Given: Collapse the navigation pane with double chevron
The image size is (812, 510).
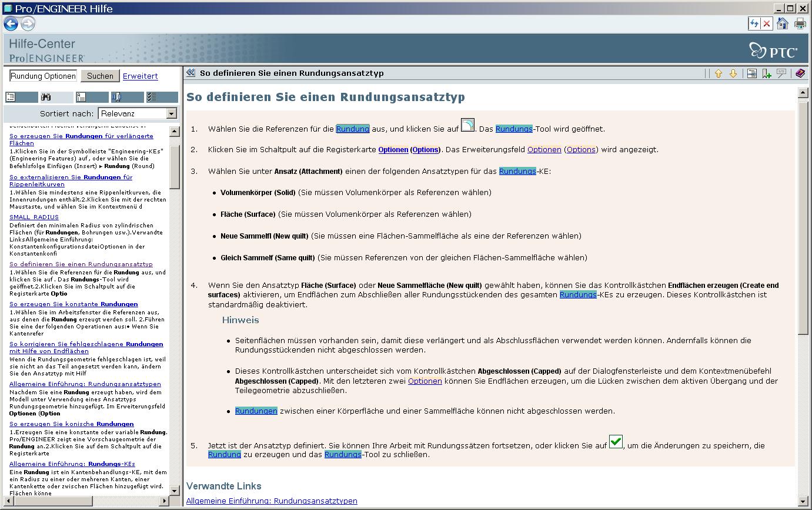Looking at the screenshot, I should click(x=191, y=73).
